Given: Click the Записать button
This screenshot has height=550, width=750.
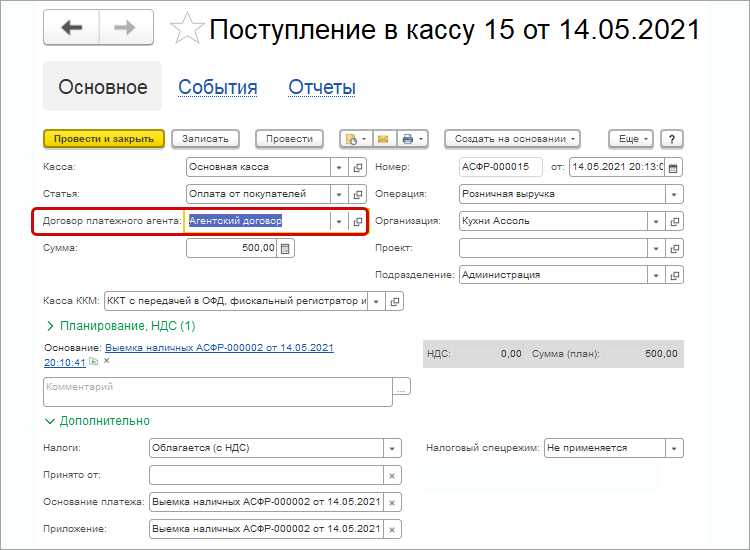Looking at the screenshot, I should coord(205,139).
